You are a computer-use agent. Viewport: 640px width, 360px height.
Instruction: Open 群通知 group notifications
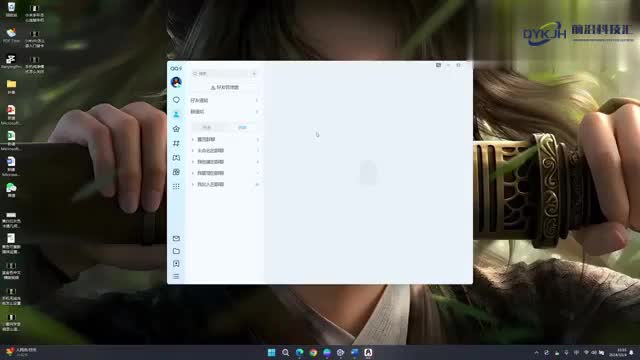tap(224, 112)
